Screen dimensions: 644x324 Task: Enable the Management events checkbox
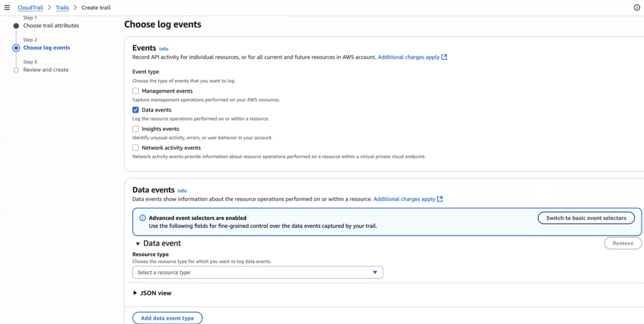[135, 91]
